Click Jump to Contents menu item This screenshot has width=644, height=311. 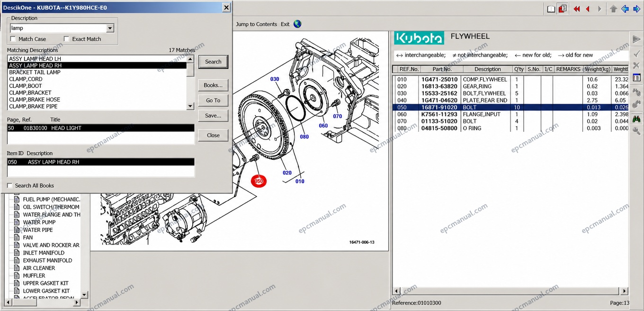click(x=256, y=24)
